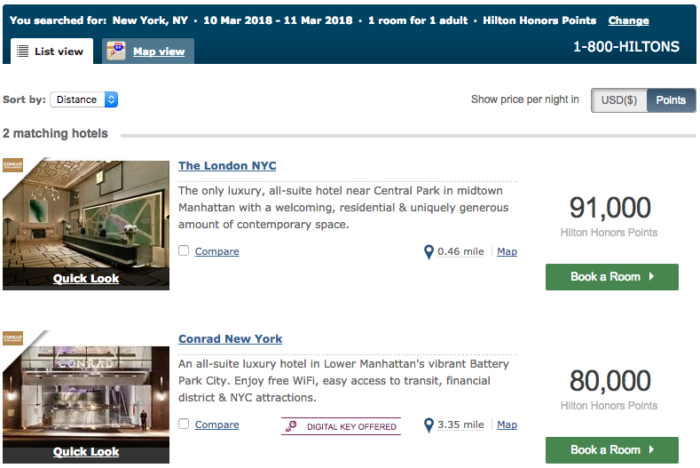Click the Map view map icon
Viewport: 700px width, 468px height.
point(116,51)
